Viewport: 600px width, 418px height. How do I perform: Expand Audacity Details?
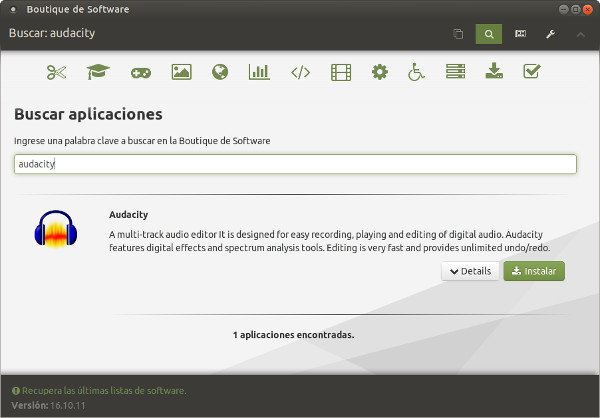click(x=470, y=271)
